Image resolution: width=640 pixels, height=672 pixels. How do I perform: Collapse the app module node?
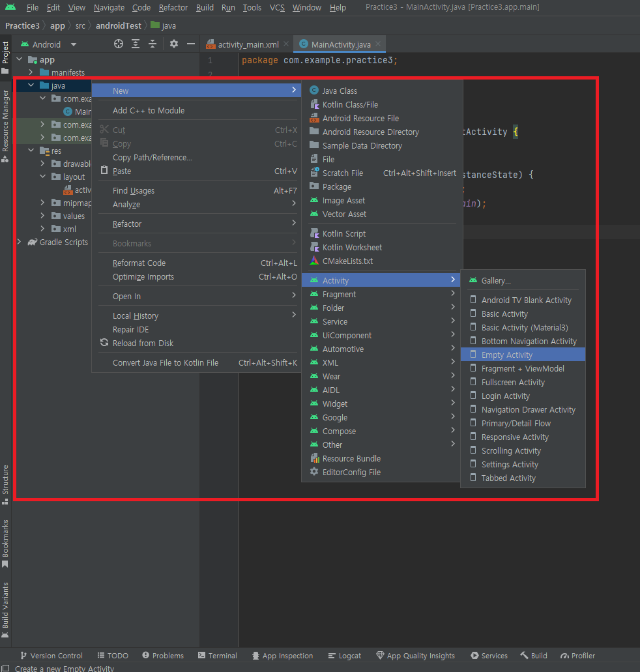(x=20, y=59)
